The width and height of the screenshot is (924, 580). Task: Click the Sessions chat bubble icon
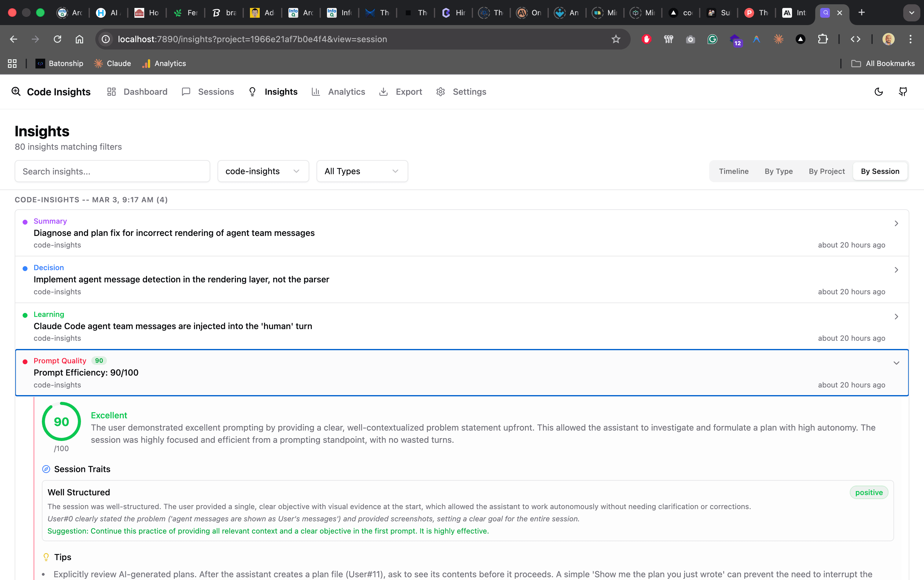tap(186, 92)
